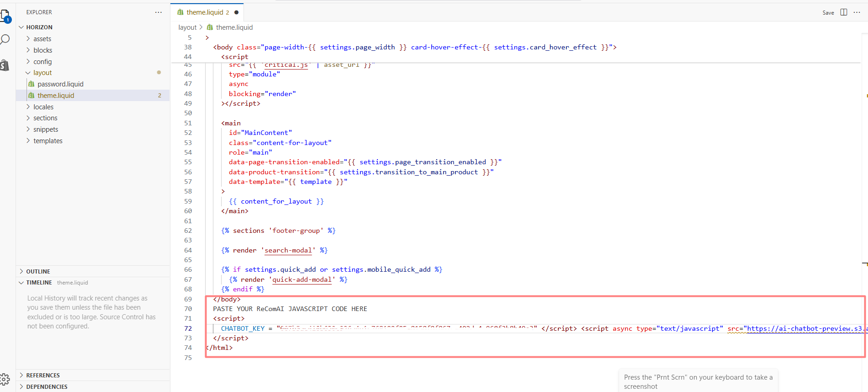Click the {{ content_for_layout }} line

click(x=276, y=201)
